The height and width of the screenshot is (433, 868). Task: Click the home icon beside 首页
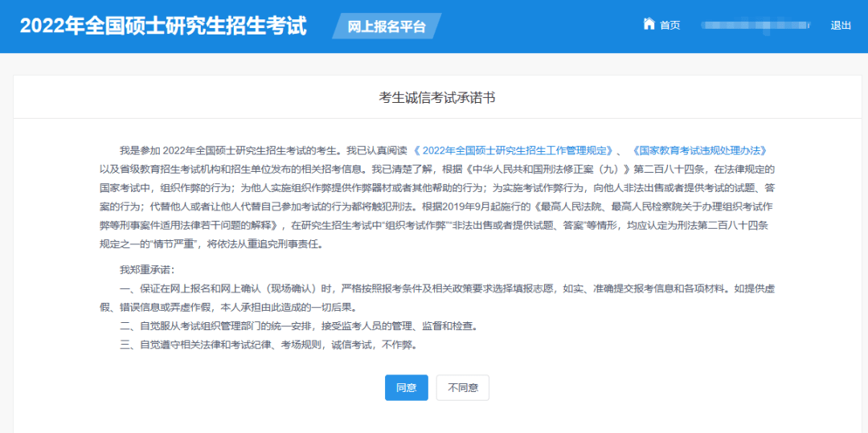649,24
